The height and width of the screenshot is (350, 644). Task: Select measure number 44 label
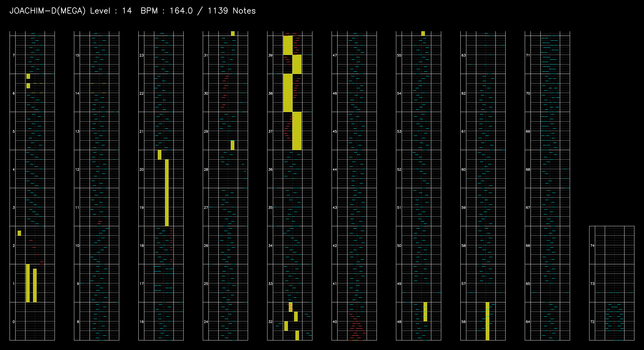click(335, 169)
